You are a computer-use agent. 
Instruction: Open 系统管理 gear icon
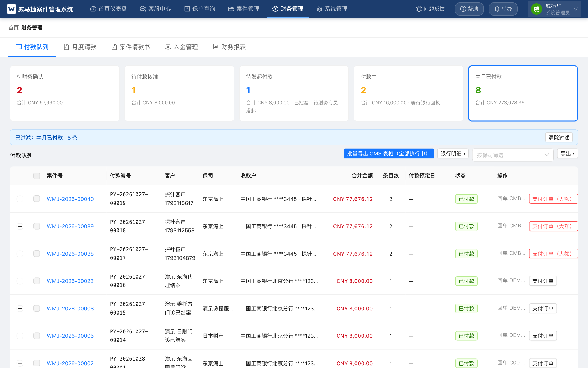point(319,9)
